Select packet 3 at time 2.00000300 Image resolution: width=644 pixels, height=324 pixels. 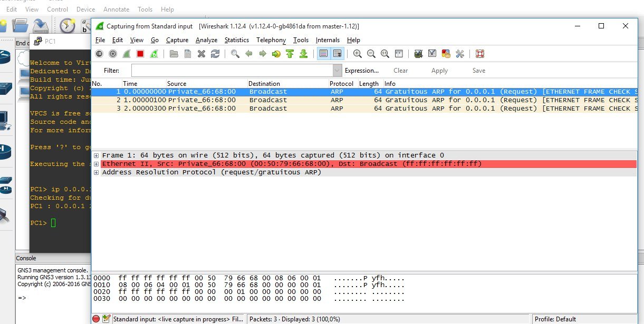click(364, 109)
